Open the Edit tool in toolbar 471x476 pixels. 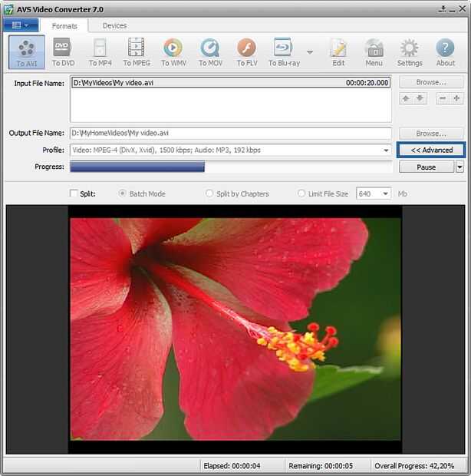coord(338,52)
